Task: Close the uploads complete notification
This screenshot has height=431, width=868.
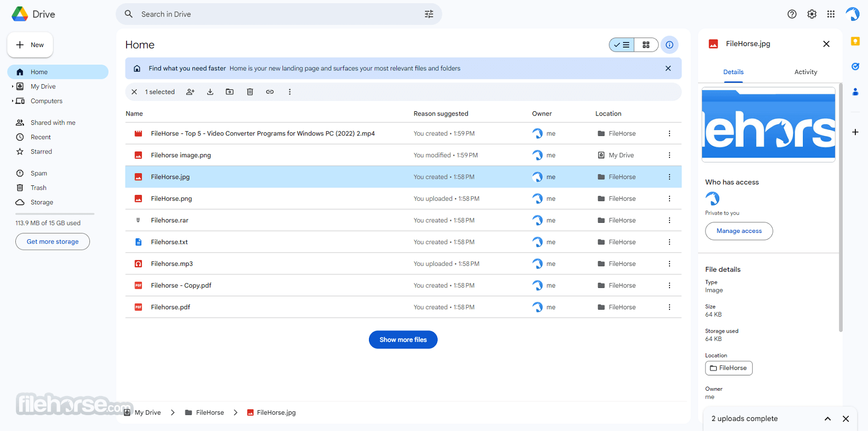Action: click(846, 419)
